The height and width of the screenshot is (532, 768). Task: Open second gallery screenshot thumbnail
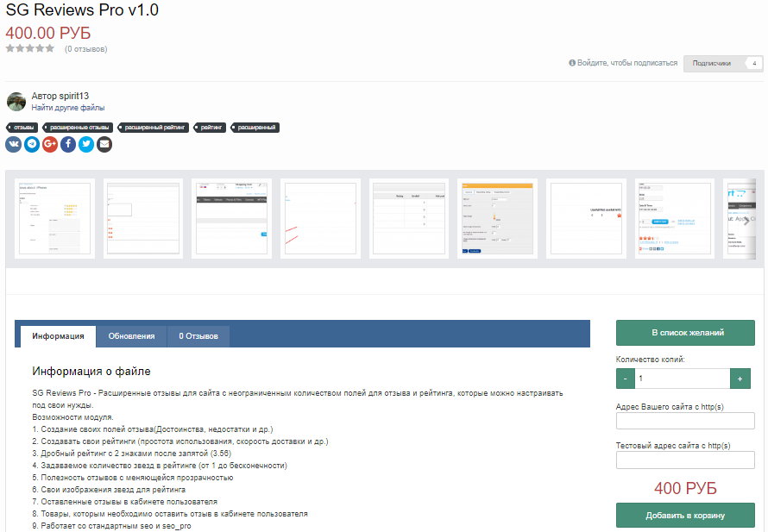[143, 218]
